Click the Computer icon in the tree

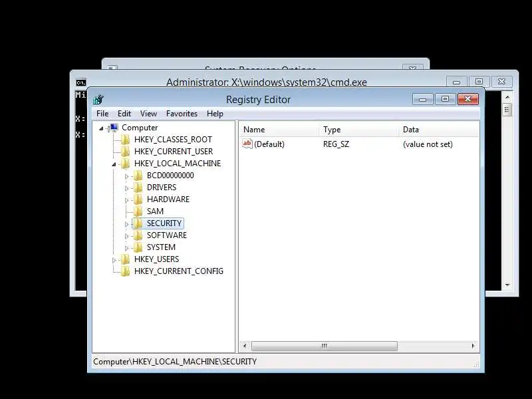coord(113,128)
